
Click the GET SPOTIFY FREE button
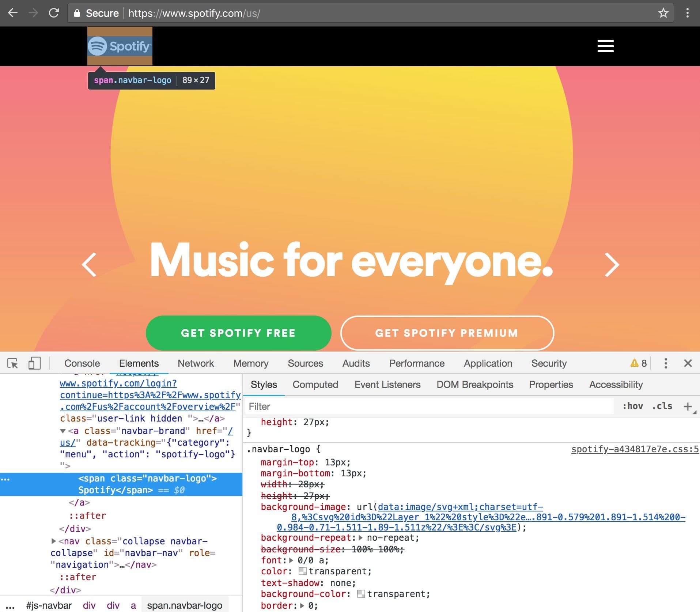tap(238, 333)
